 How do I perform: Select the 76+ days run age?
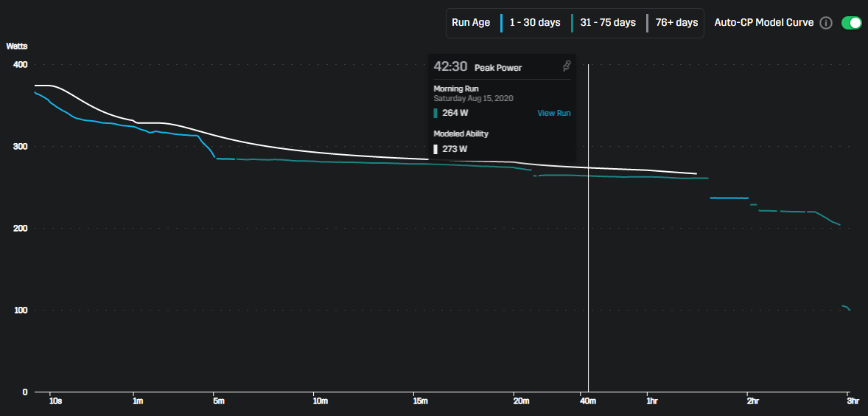[x=676, y=23]
